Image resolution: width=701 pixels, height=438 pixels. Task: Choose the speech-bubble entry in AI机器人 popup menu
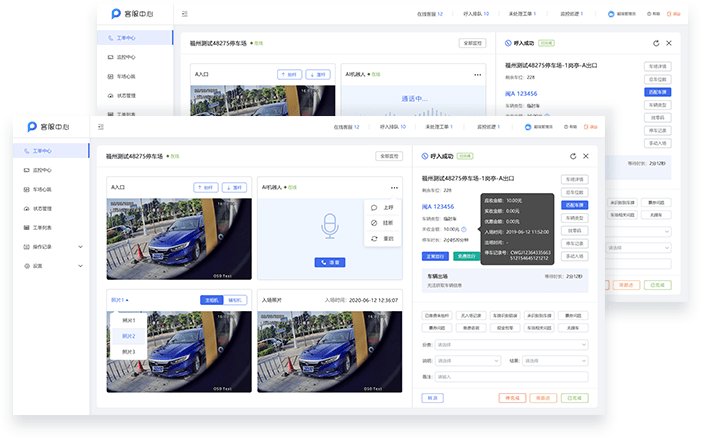click(382, 207)
